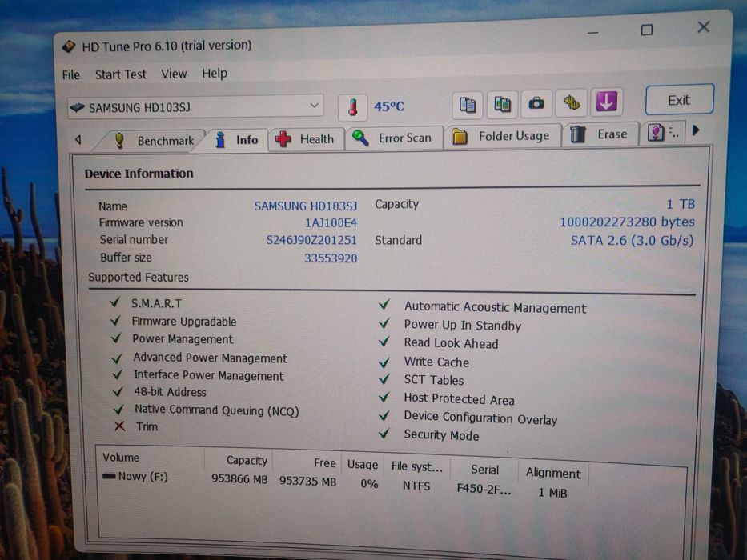Click the purple download arrow icon

[606, 102]
